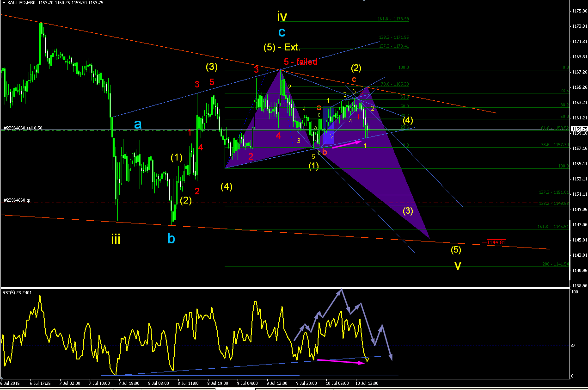This screenshot has width=588, height=390.
Task: Click price axis value 1138.96
Action: 579,285
